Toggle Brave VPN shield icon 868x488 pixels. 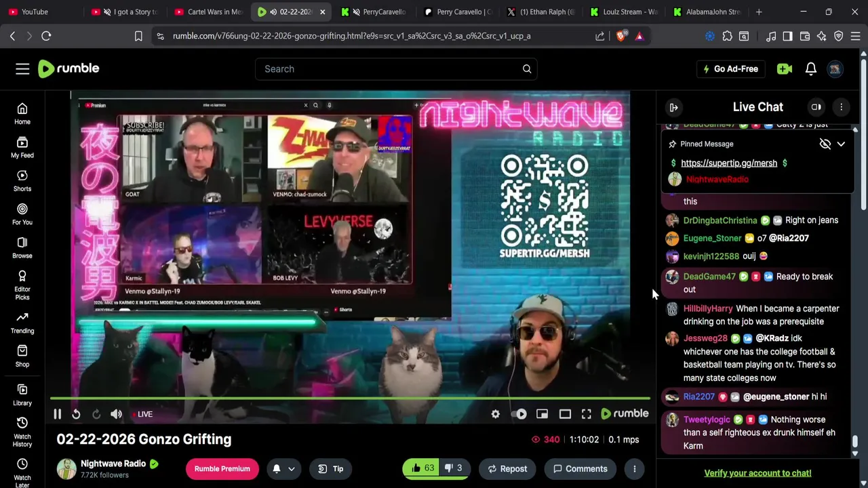(x=839, y=36)
